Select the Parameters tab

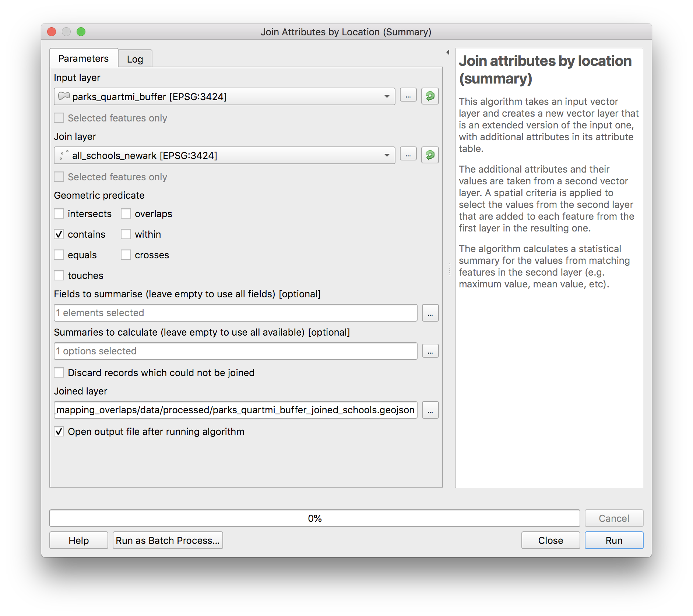(84, 59)
